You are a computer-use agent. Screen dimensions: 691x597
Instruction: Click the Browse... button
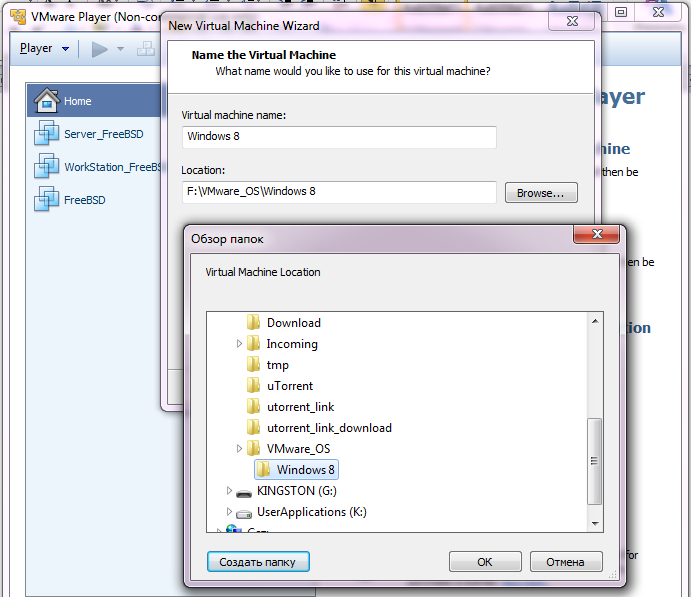541,193
